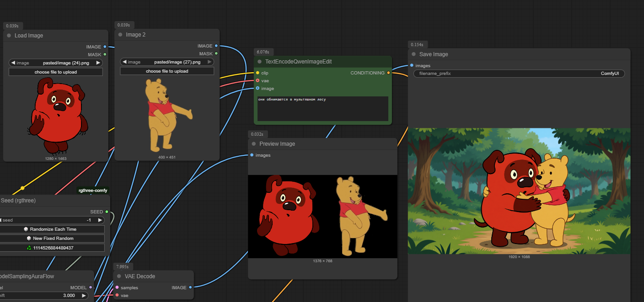Reuse last seed 1114526884489437 button
The width and height of the screenshot is (644, 302).
tap(52, 248)
